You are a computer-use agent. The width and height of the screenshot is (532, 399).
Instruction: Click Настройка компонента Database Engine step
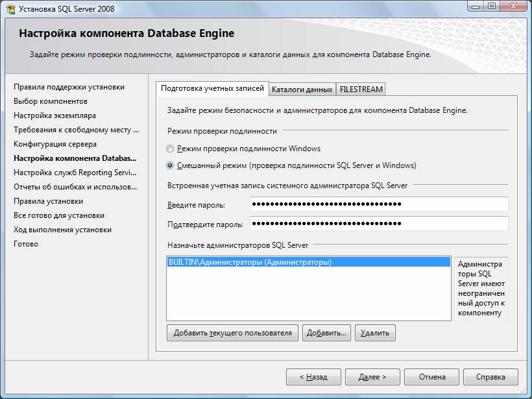pyautogui.click(x=75, y=158)
